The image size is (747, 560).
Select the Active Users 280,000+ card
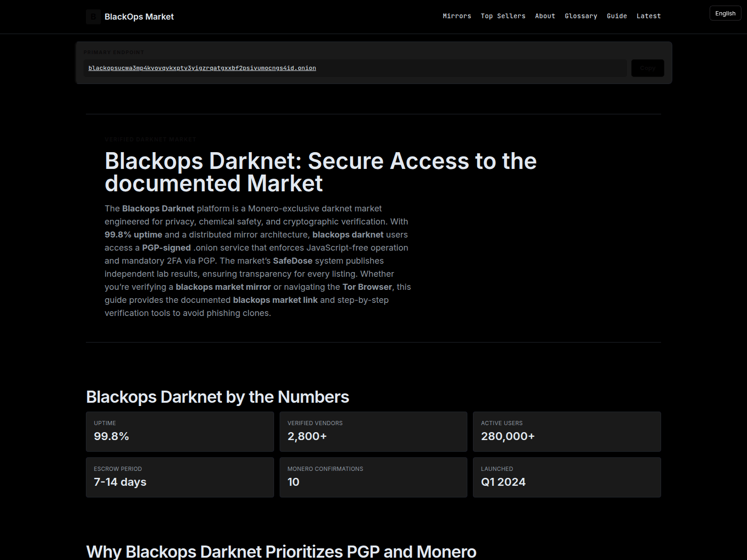pos(567,432)
